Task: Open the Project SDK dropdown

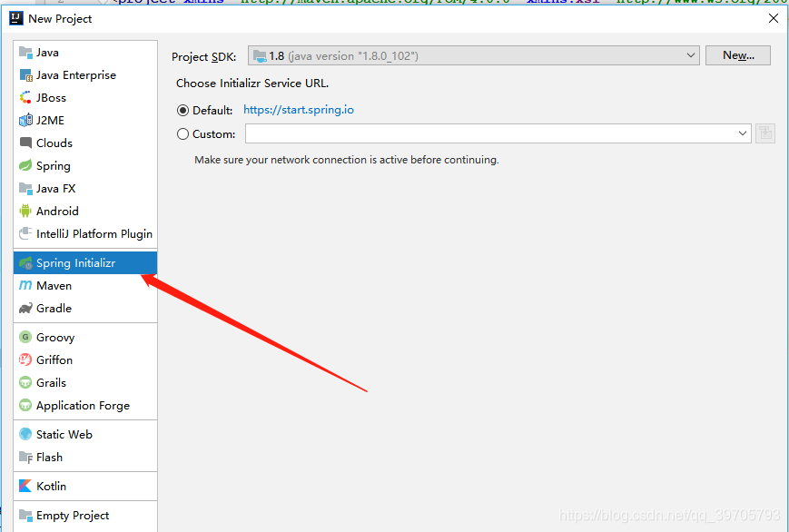Action: tap(473, 55)
